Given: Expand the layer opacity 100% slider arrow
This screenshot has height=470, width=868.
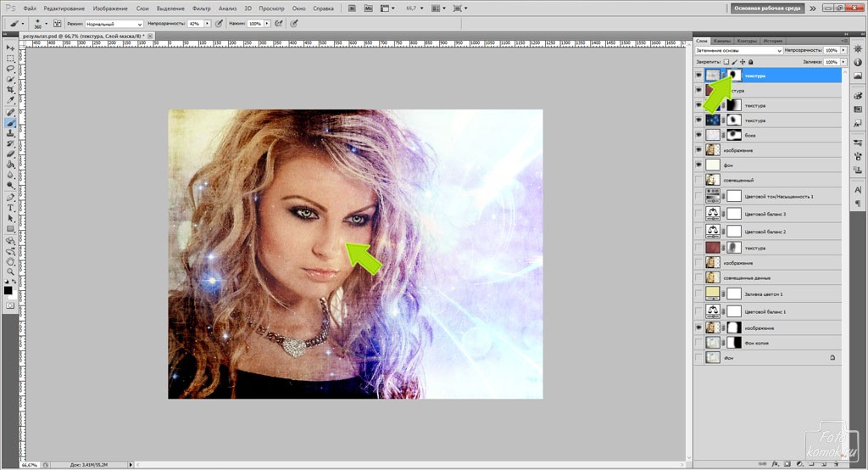Looking at the screenshot, I should (843, 51).
